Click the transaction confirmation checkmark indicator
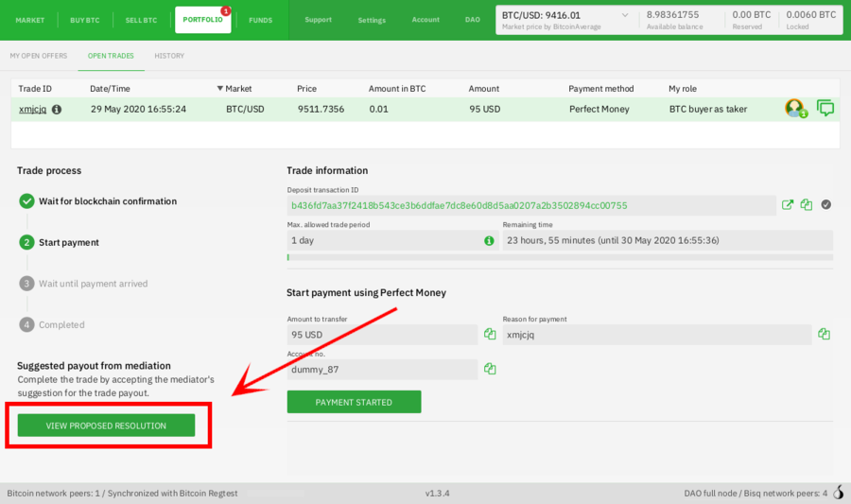This screenshot has height=504, width=851. (825, 205)
